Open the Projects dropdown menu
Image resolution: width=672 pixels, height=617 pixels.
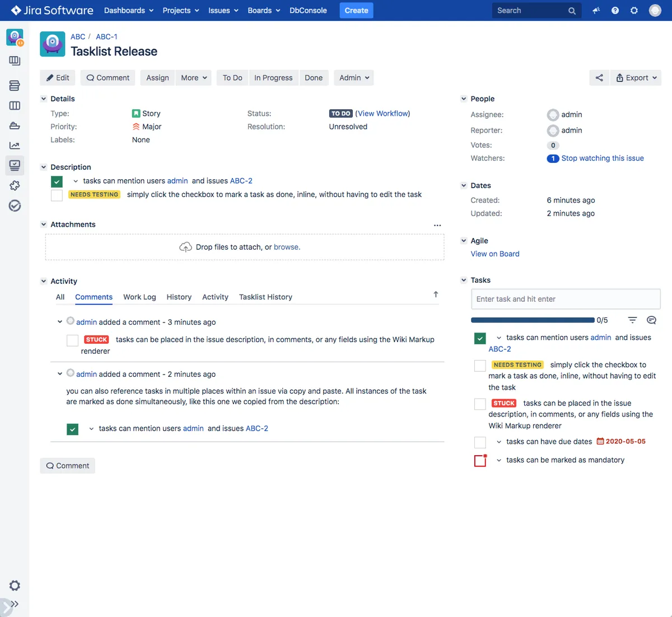pos(181,11)
